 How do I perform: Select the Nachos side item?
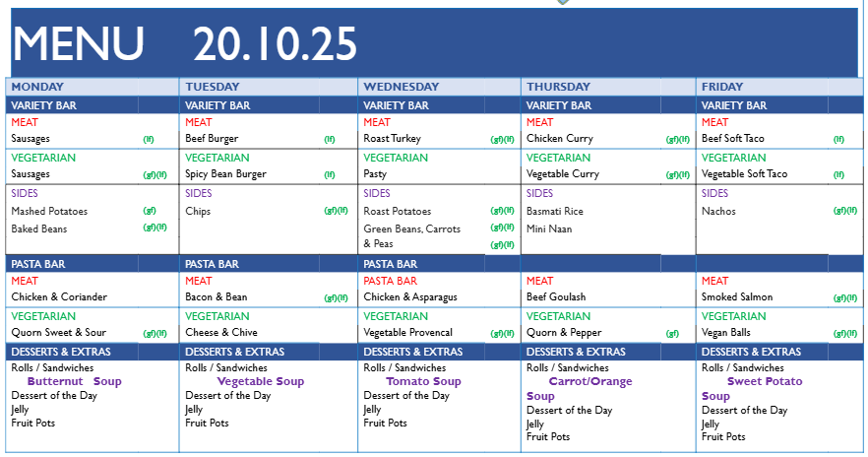pyautogui.click(x=718, y=211)
